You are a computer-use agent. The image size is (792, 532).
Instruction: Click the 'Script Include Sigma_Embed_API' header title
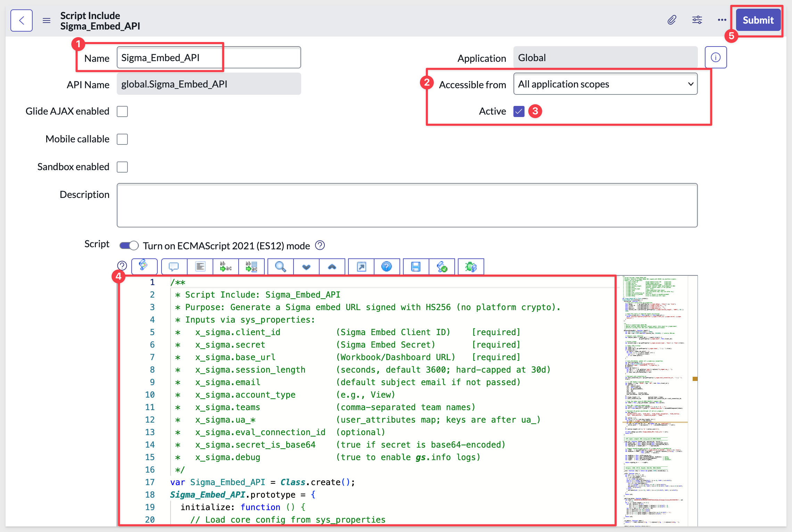(100, 21)
